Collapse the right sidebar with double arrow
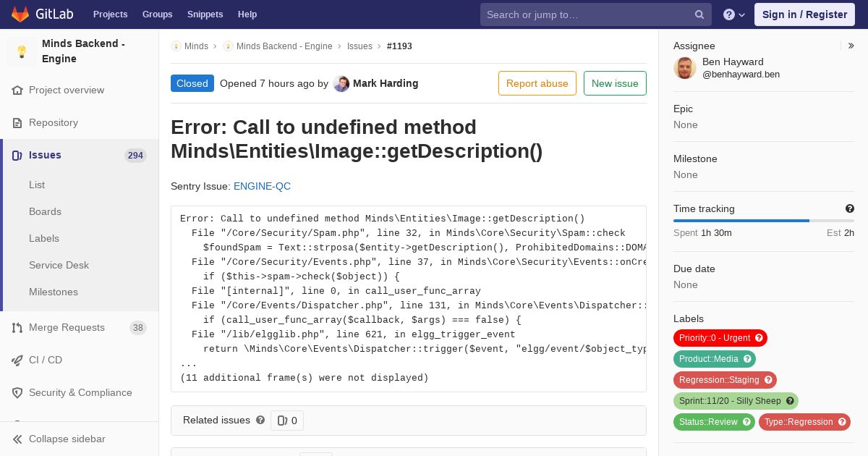868x456 pixels. pyautogui.click(x=851, y=46)
